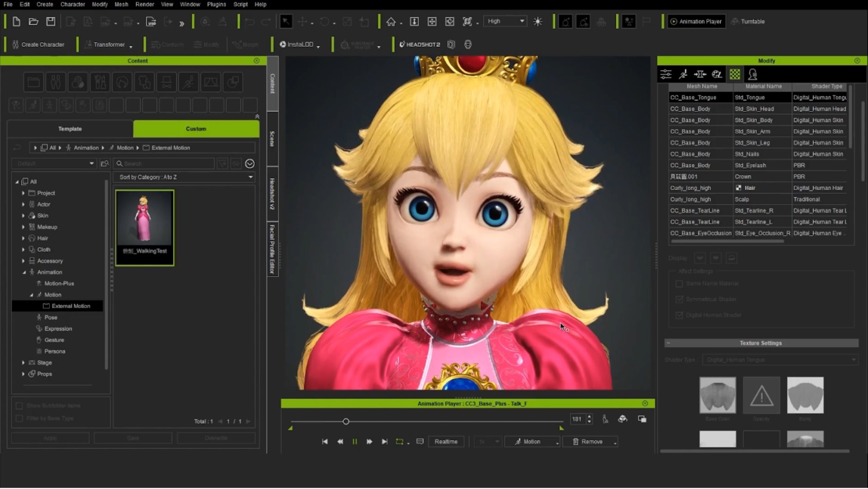The width and height of the screenshot is (868, 489).
Task: Expand the Stage tree node
Action: (x=23, y=363)
